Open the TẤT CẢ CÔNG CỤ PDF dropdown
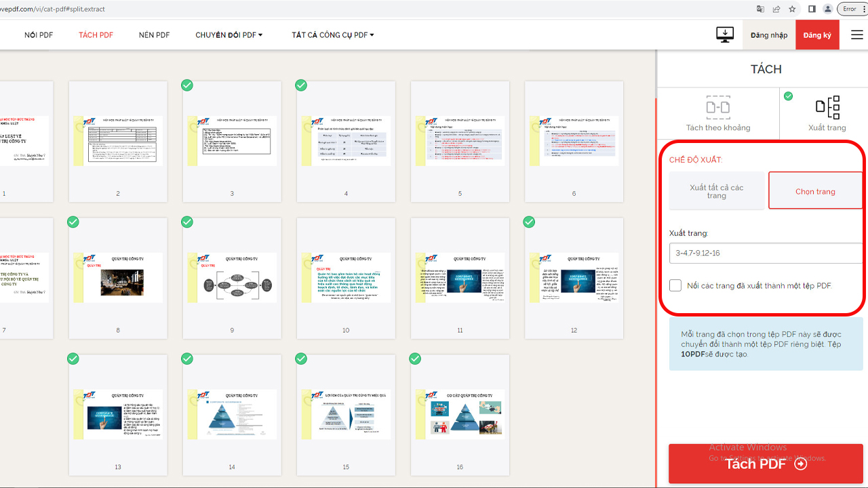The image size is (868, 488). pyautogui.click(x=332, y=35)
